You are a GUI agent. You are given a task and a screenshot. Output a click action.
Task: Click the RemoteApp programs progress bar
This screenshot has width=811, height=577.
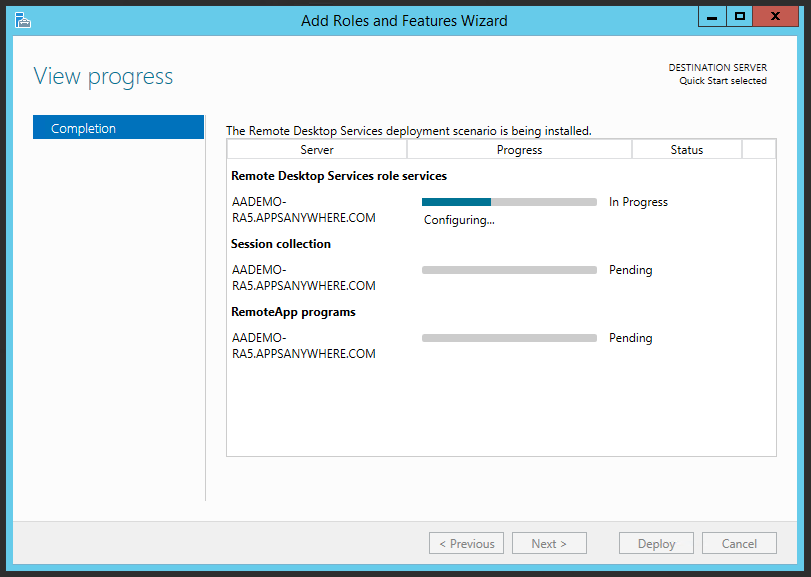coord(509,338)
